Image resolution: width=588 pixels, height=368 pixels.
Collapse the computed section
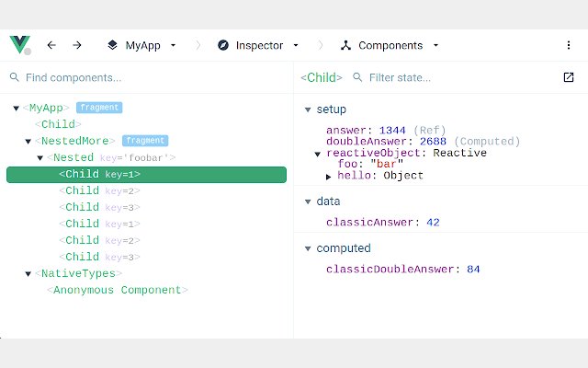(308, 248)
